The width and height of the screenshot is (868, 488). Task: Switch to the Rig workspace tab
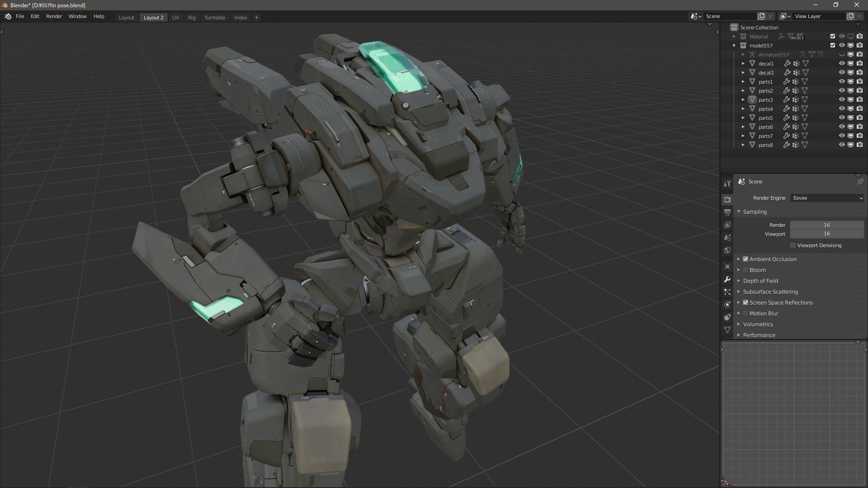tap(192, 18)
